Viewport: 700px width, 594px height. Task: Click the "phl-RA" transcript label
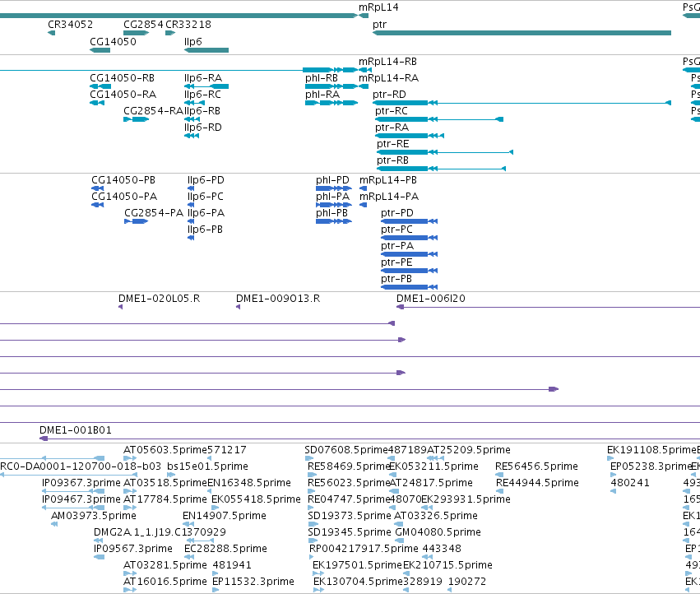coord(322,95)
